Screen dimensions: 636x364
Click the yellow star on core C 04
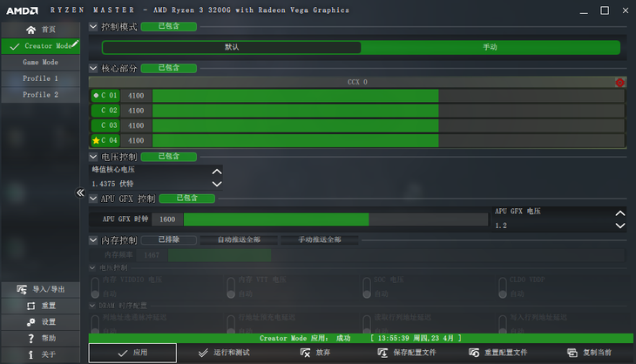coord(96,140)
